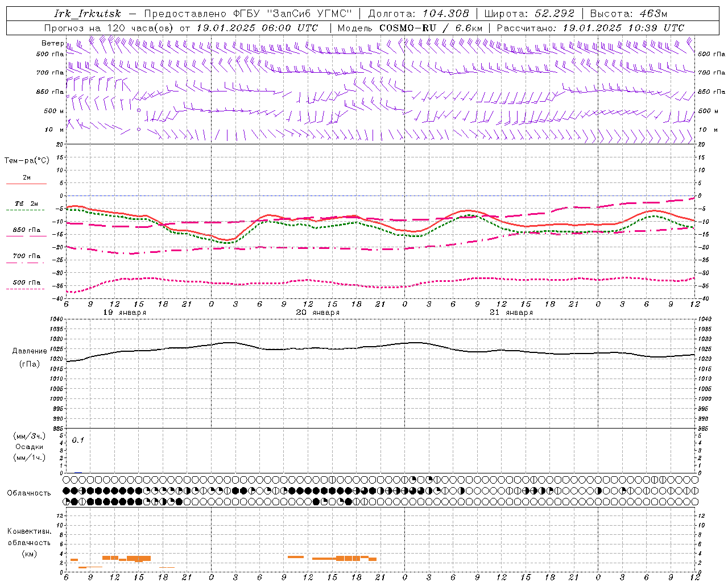728x582 pixels.
Task: Click the '0.1' precipitation value
Action: click(x=78, y=440)
